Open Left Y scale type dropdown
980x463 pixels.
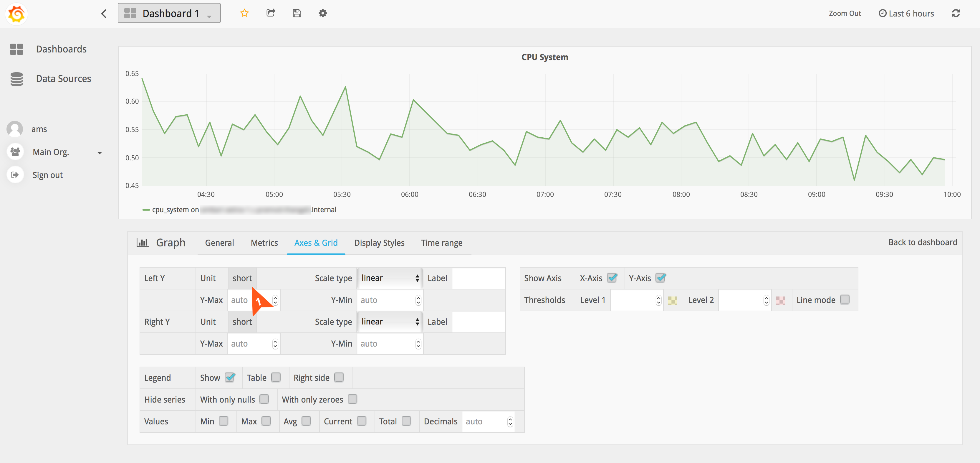coord(390,278)
